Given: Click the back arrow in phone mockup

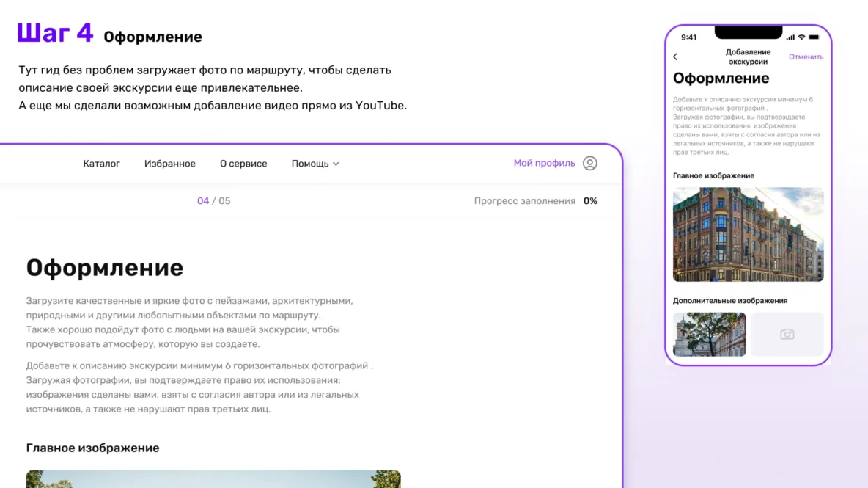Looking at the screenshot, I should 675,57.
